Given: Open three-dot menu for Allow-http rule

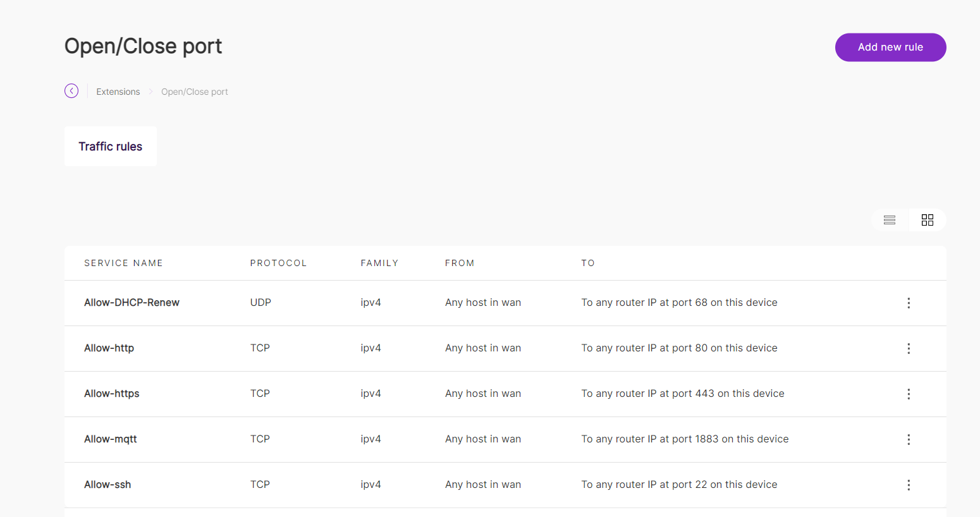Looking at the screenshot, I should pos(909,348).
